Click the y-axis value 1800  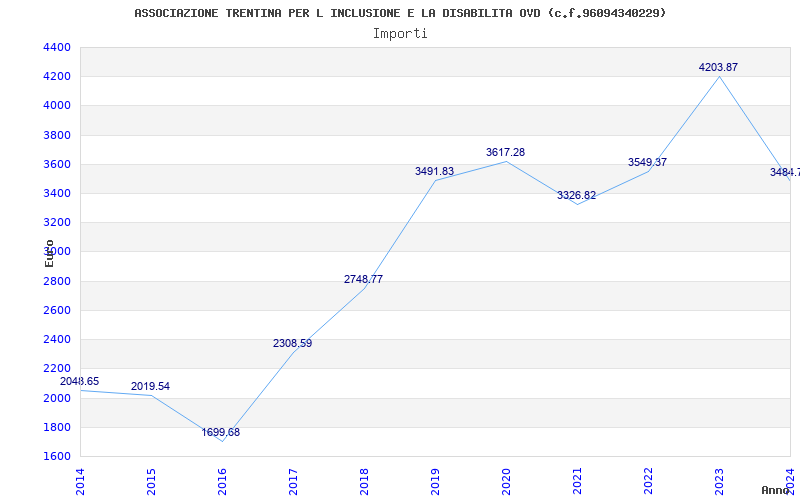57,427
